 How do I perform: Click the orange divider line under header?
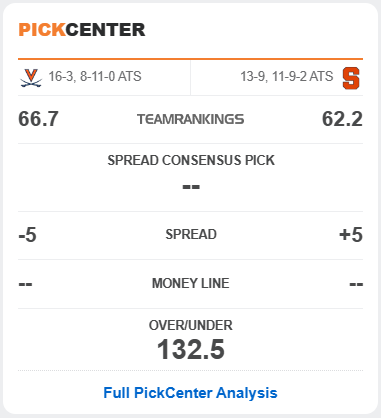point(190,59)
